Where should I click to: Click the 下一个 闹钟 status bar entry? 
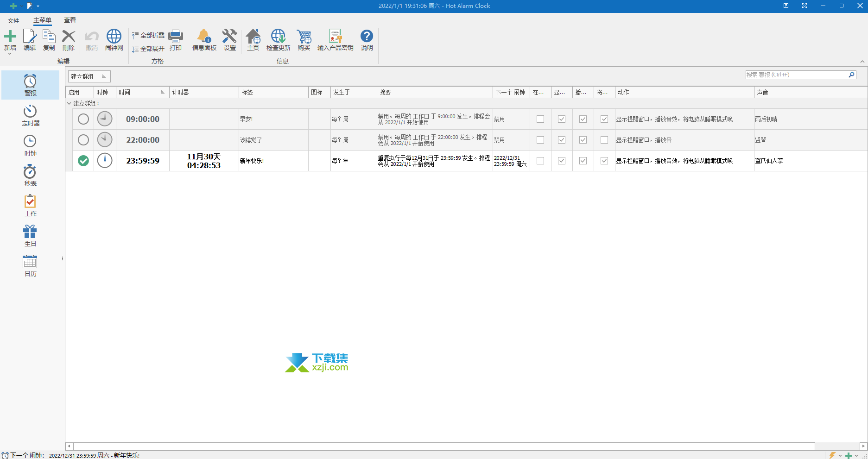70,455
